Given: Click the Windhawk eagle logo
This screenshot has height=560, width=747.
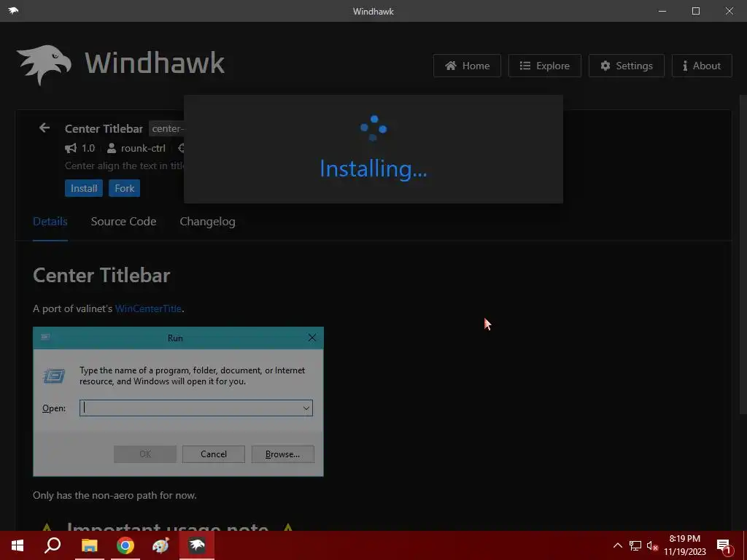Looking at the screenshot, I should coord(44,65).
